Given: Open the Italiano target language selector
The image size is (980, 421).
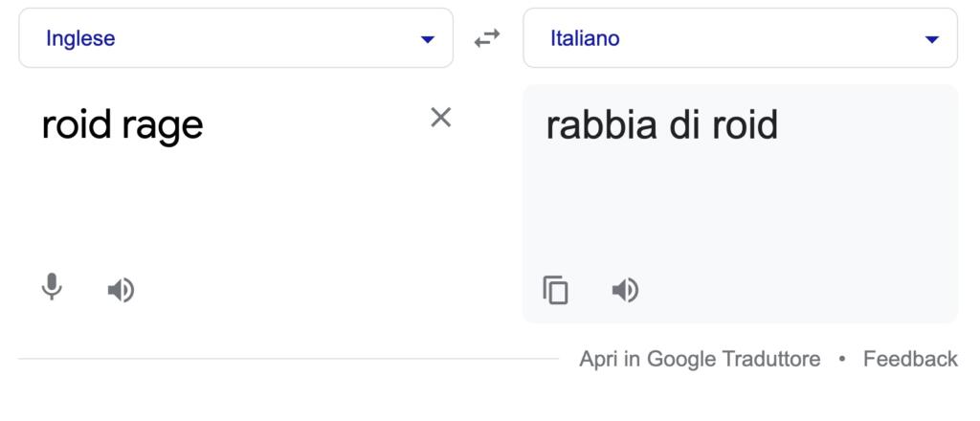Looking at the screenshot, I should [739, 38].
